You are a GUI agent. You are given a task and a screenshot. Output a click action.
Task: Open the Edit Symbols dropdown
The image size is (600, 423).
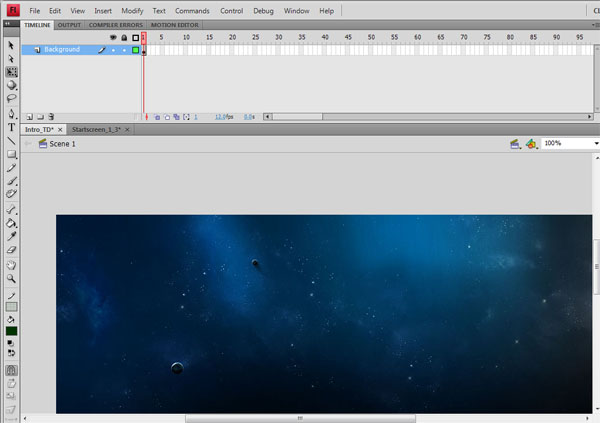coord(531,144)
